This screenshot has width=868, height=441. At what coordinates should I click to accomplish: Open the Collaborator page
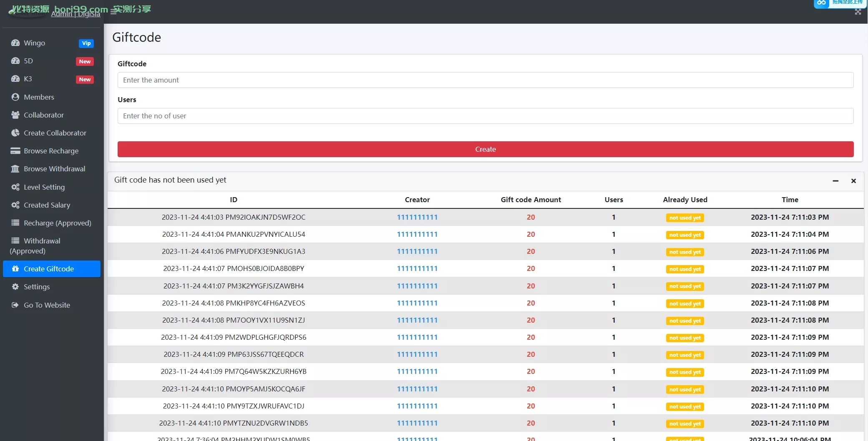[52, 115]
